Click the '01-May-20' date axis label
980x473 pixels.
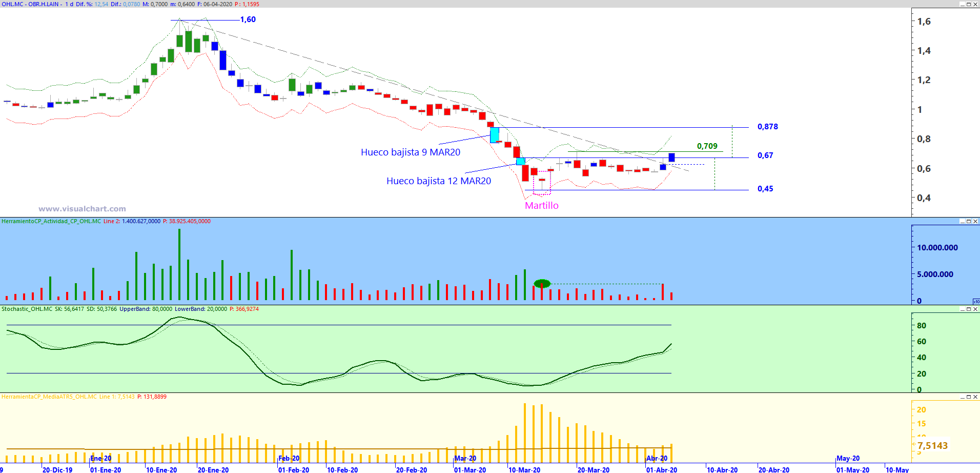853,469
